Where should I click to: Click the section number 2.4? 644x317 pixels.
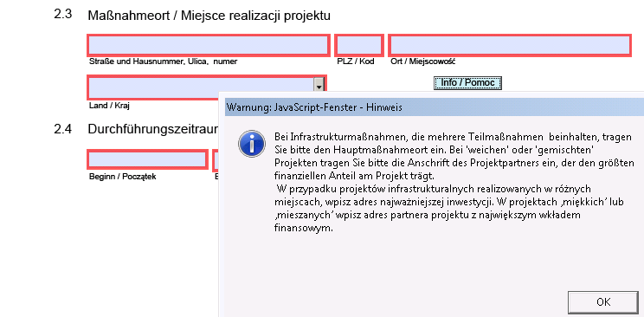pyautogui.click(x=63, y=129)
